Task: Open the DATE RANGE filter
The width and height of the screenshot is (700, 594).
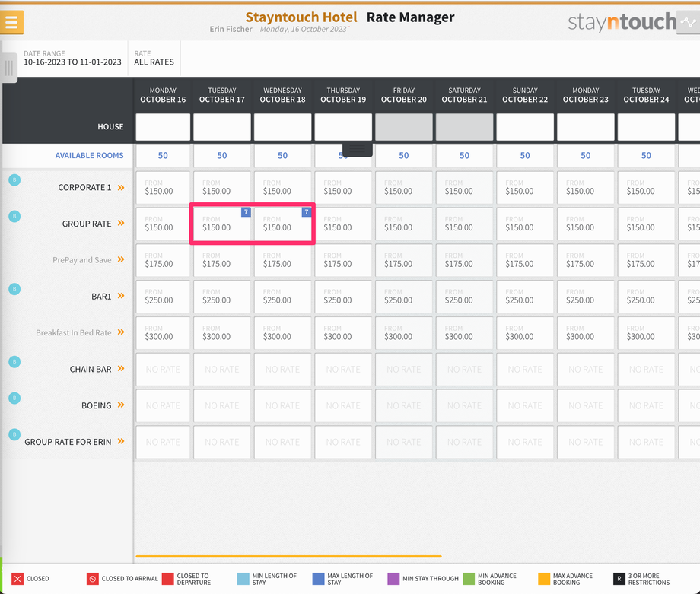Action: tap(72, 58)
